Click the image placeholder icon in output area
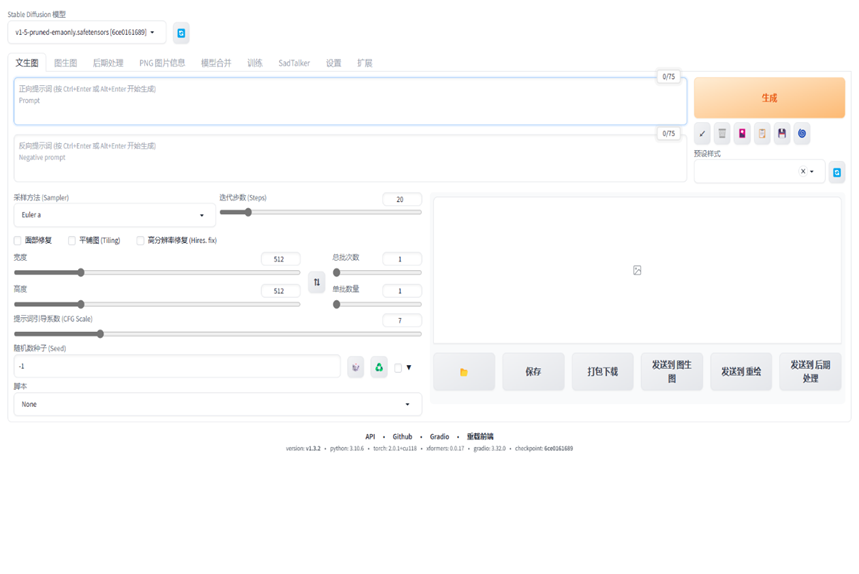859x574 pixels. [x=637, y=270]
